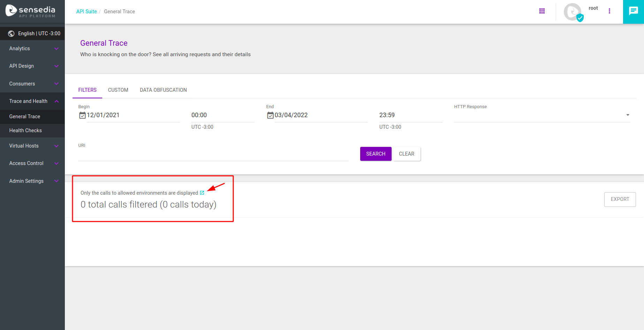This screenshot has width=644, height=330.
Task: Open the vertical three-dot user menu
Action: point(609,11)
